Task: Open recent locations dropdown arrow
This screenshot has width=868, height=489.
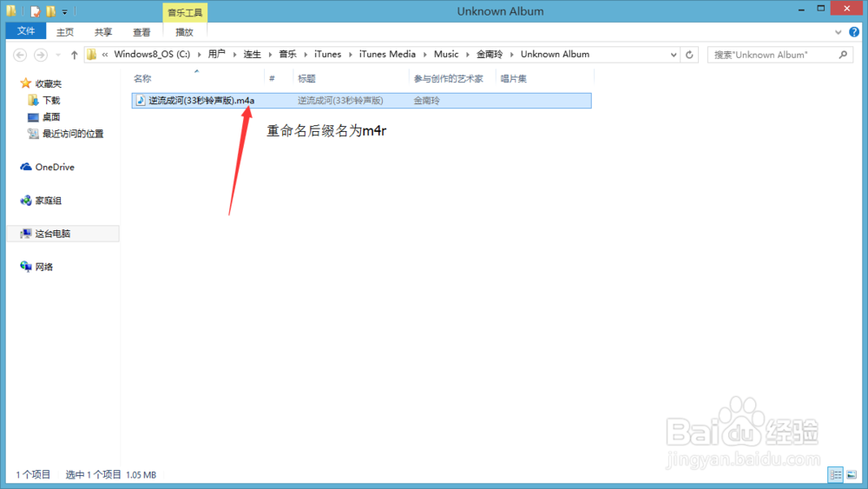Action: click(x=58, y=55)
